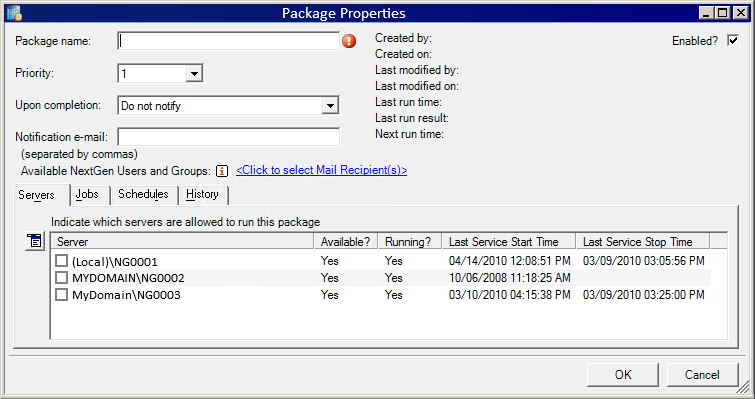Click the info icon next to NextGen Users
This screenshot has height=399, width=755.
tap(222, 171)
